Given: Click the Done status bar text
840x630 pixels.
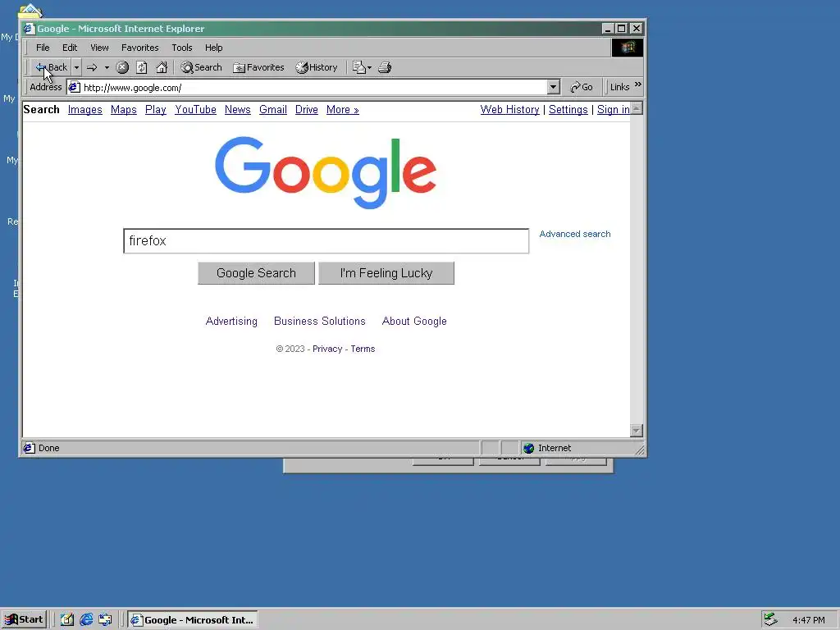Looking at the screenshot, I should pos(48,448).
